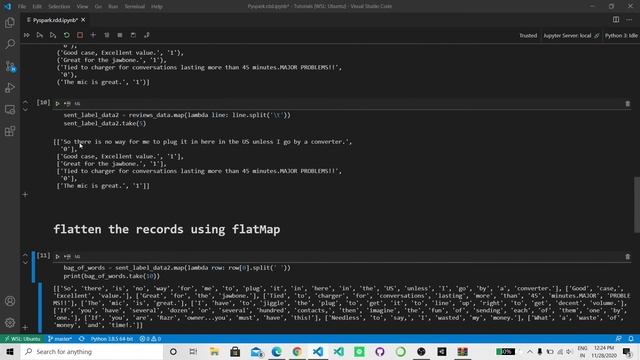Screen dimensions: 640x360
Task: Open the Selection menu
Action: point(59,7)
